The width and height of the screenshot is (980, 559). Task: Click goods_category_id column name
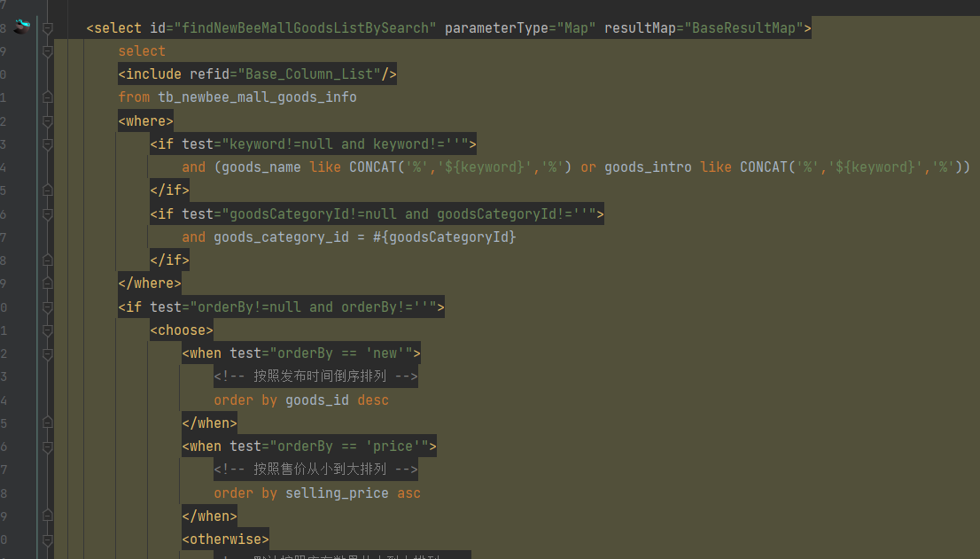point(281,237)
